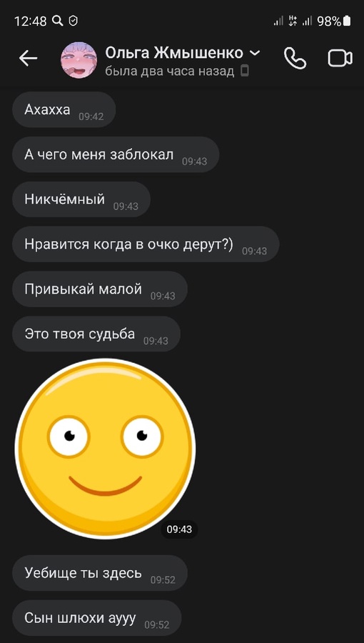This screenshot has width=364, height=643.
Task: Select the message "А чего меня заблокал"
Action: (x=116, y=154)
